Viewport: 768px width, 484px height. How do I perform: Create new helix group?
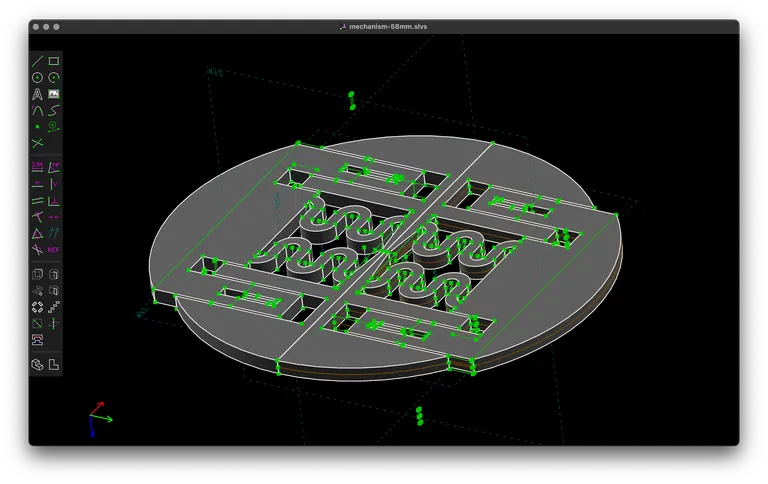tap(37, 291)
